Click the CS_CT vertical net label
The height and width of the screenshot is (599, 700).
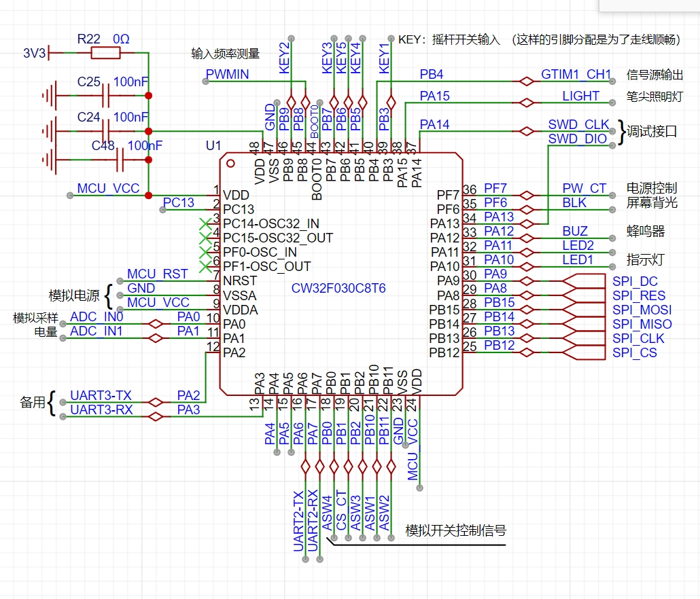coord(341,511)
